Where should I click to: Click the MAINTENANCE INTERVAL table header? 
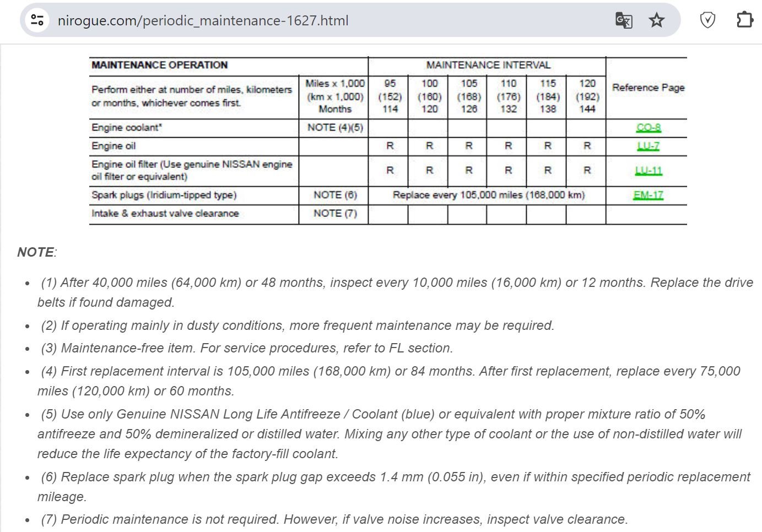point(488,65)
